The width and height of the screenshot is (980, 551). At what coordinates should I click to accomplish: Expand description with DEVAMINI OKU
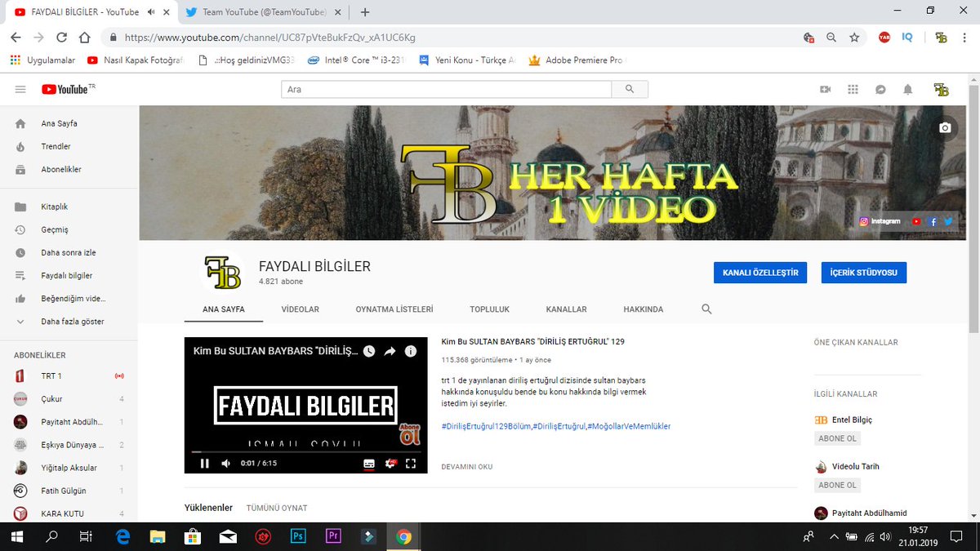(x=466, y=467)
